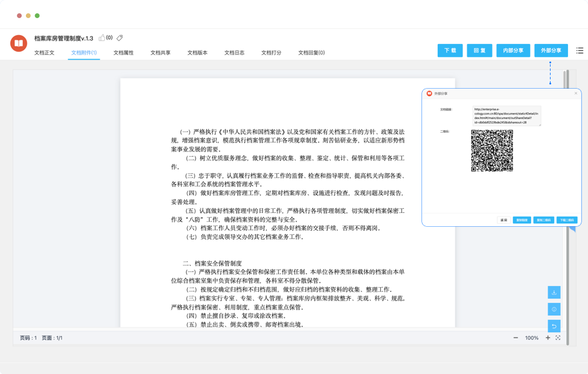Zoom in with the plus icon
588x374 pixels.
[548, 338]
